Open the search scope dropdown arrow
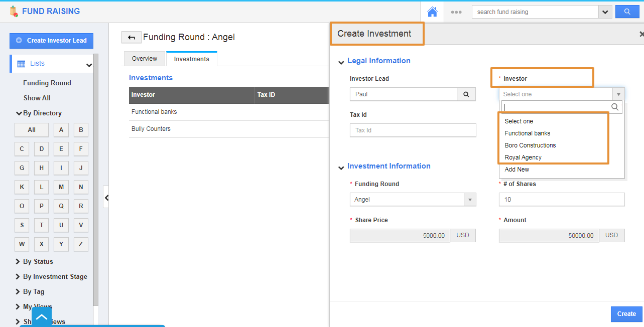The height and width of the screenshot is (327, 644). (605, 12)
